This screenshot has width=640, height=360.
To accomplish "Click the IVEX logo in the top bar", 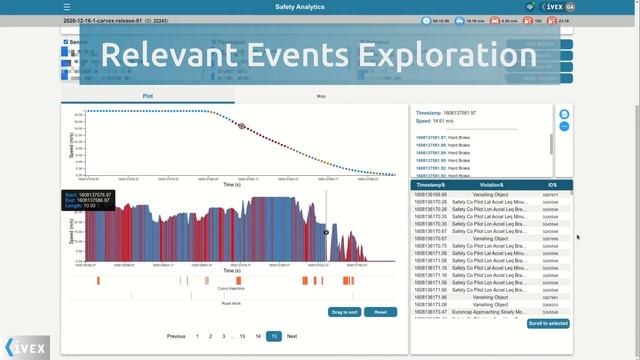I will click(x=553, y=7).
